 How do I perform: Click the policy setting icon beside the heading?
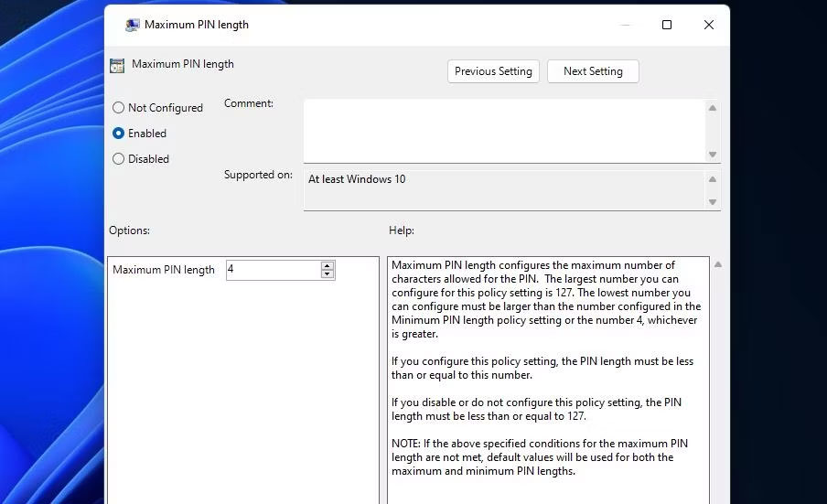coord(117,65)
